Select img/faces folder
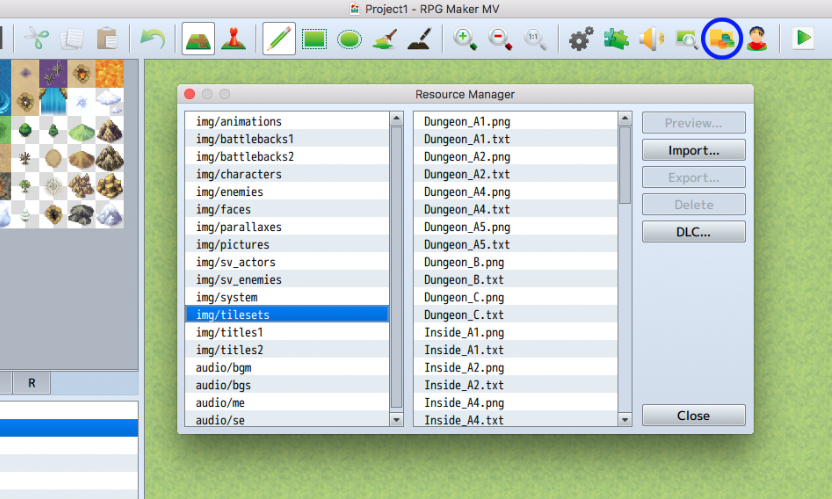 (287, 209)
